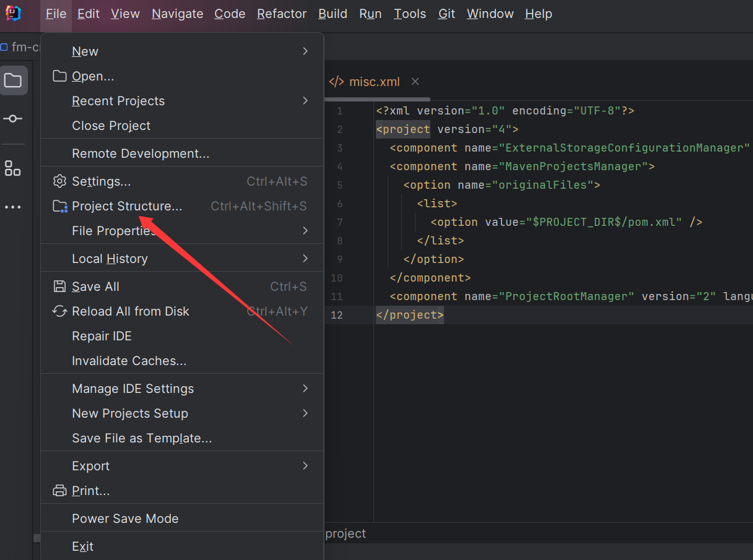This screenshot has width=753, height=560.
Task: Select Project Structure... menu entry
Action: tap(182, 206)
